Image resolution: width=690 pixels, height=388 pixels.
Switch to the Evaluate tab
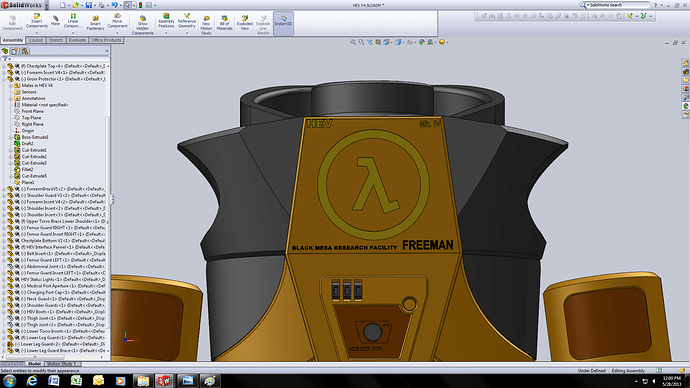(77, 40)
